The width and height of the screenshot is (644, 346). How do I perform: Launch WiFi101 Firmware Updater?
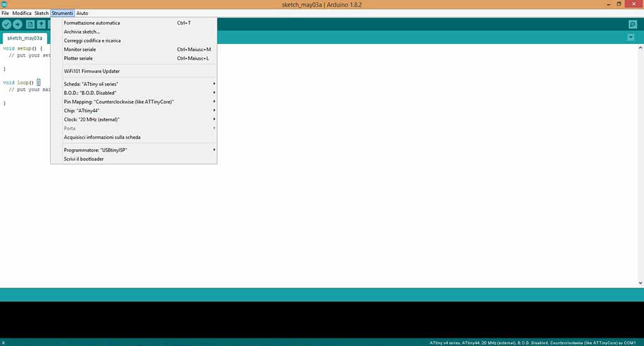(134, 71)
